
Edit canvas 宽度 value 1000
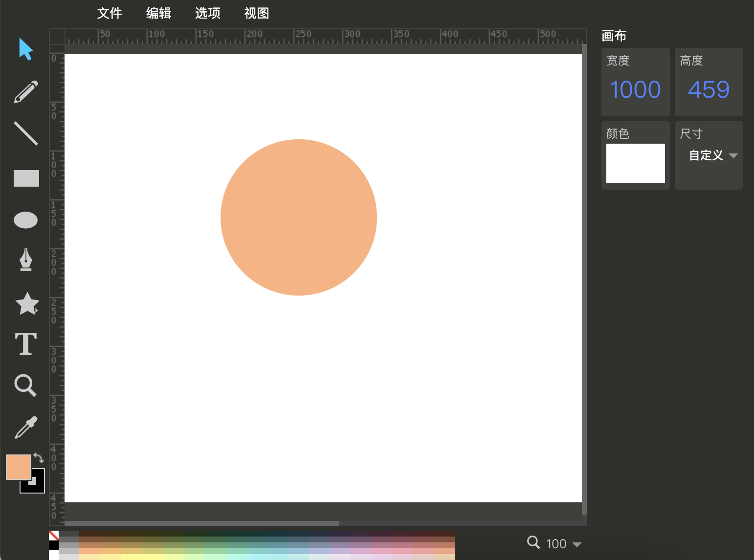point(635,89)
